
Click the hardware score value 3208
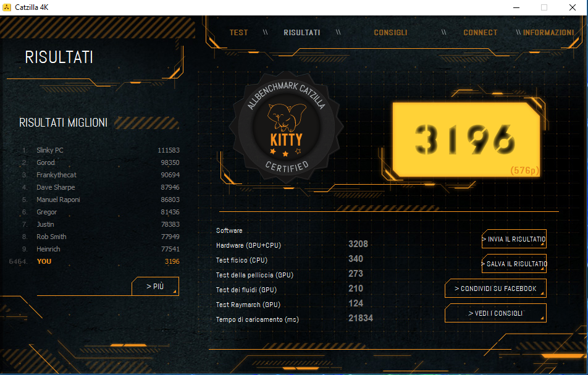point(358,244)
